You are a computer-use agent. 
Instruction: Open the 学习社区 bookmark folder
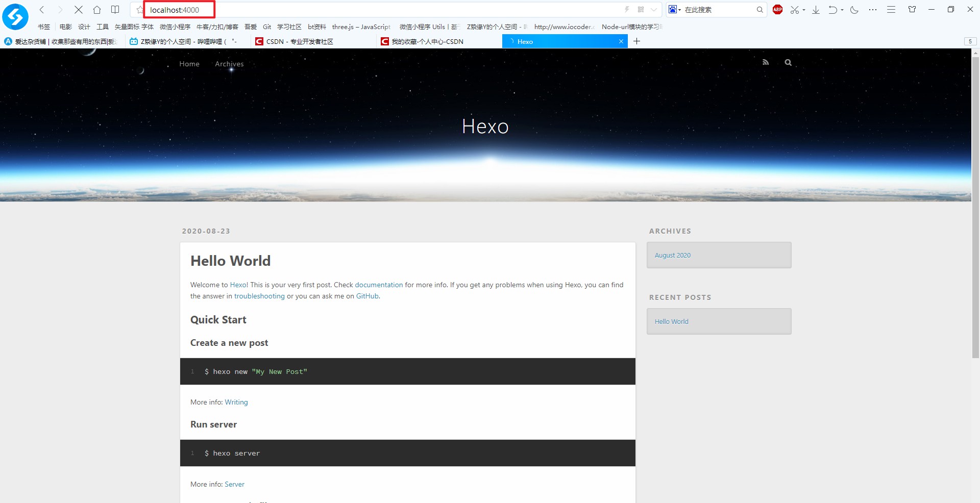[x=289, y=27]
